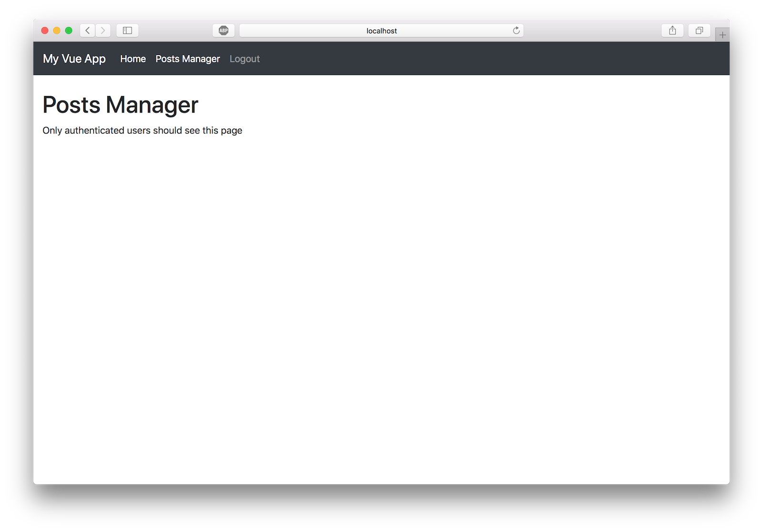Switch to the Home navigation item
The width and height of the screenshot is (763, 532).
pyautogui.click(x=133, y=59)
